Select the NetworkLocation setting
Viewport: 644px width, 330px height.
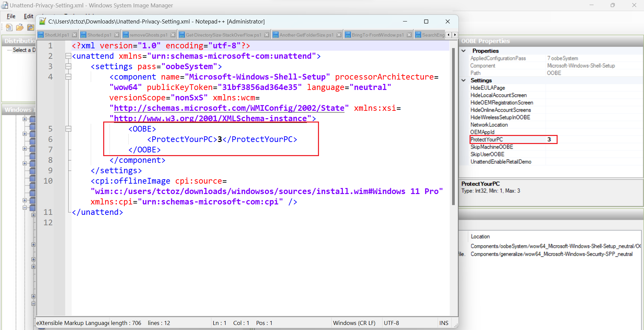point(489,125)
